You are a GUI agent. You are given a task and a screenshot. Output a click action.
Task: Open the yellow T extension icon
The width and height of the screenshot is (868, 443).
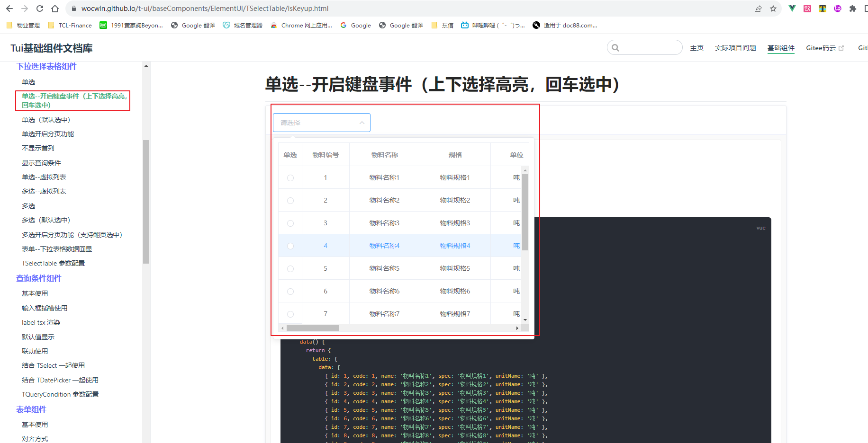click(x=823, y=9)
